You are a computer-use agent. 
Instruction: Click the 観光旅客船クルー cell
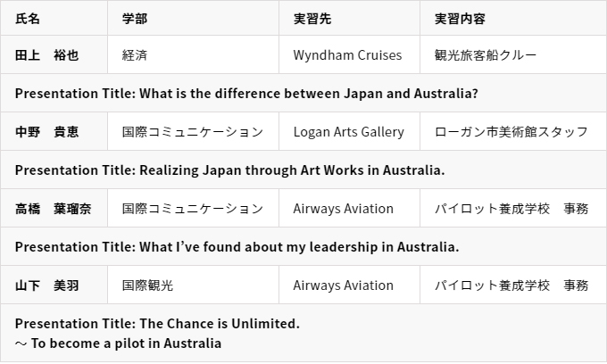(x=513, y=54)
